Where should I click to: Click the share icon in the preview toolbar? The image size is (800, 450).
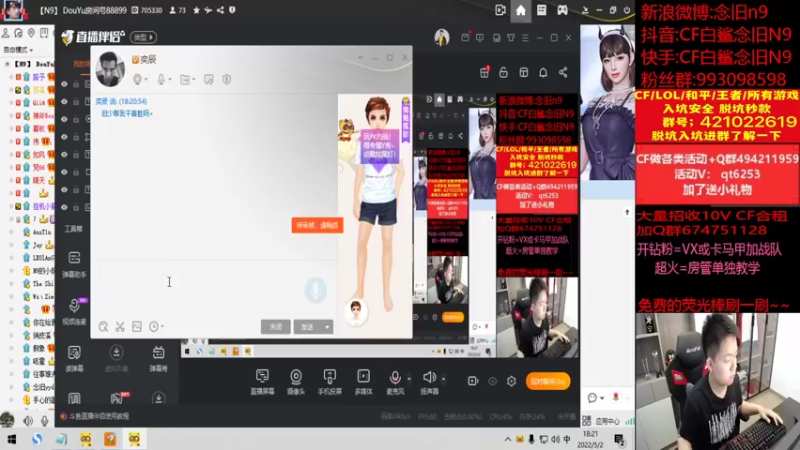[x=563, y=72]
